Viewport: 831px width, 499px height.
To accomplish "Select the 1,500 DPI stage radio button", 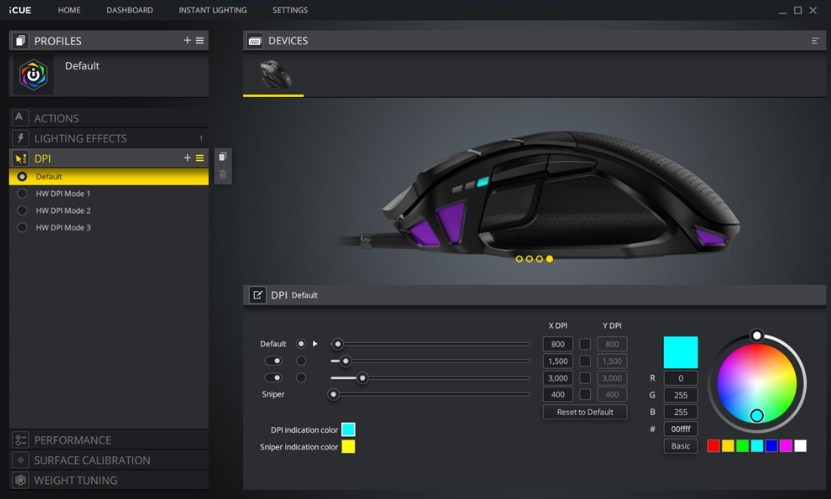I will coord(301,361).
